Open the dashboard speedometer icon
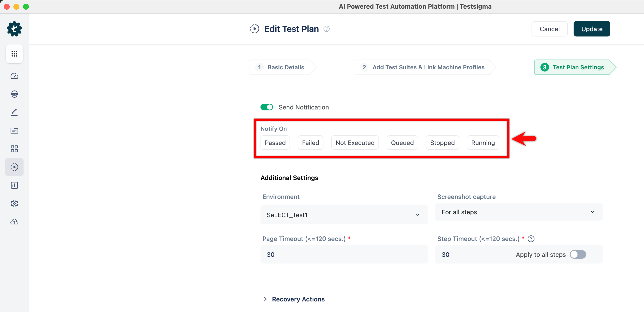The height and width of the screenshot is (312, 644). [14, 76]
